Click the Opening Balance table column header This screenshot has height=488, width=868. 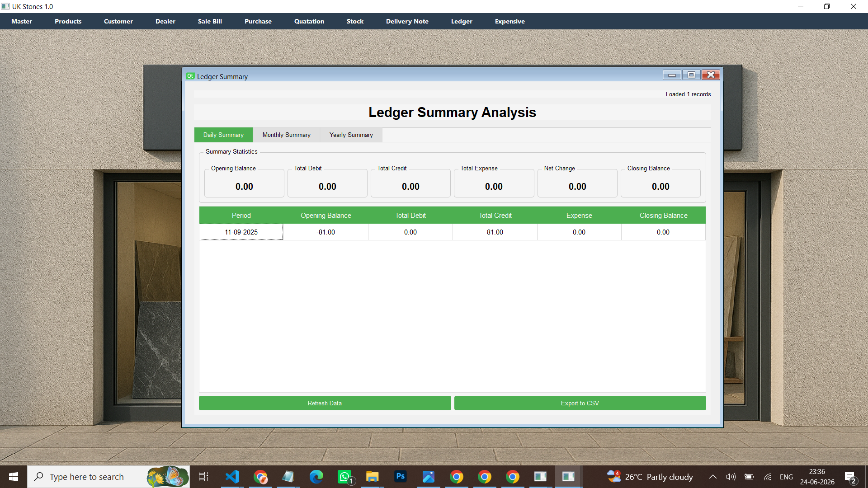[326, 216]
